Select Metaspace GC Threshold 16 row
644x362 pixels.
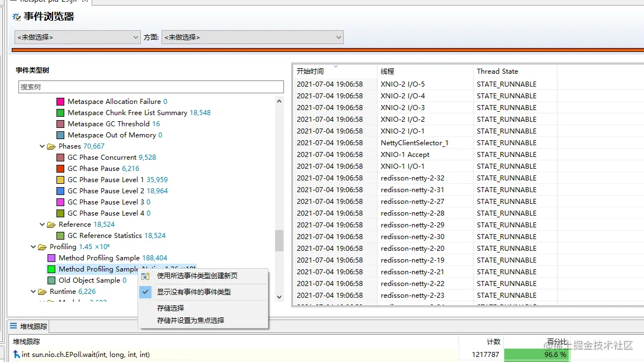click(113, 123)
